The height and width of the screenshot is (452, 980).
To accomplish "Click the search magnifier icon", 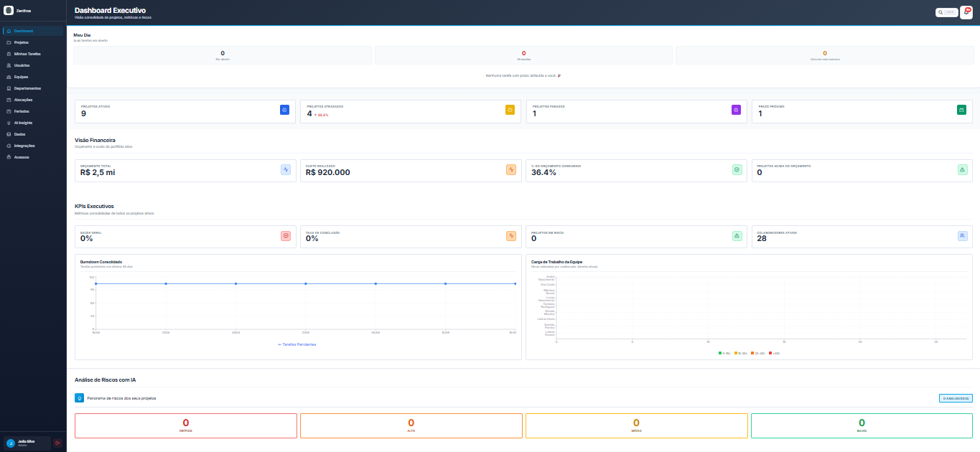I will (x=941, y=12).
